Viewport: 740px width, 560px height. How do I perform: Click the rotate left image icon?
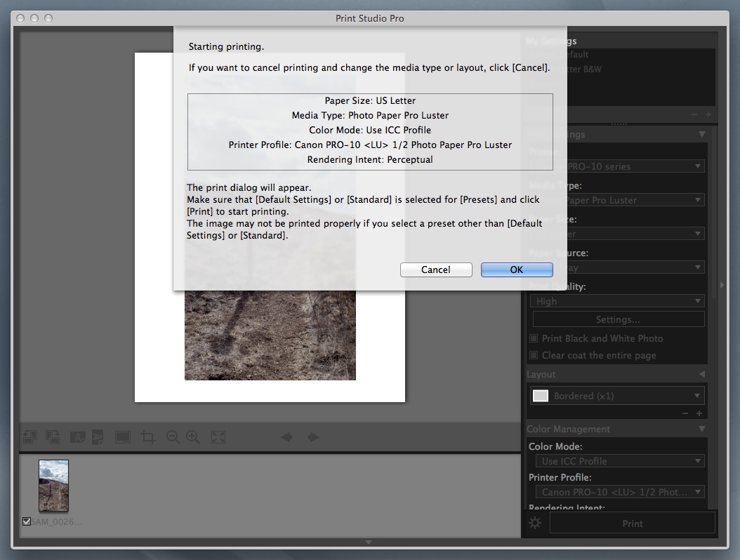(30, 437)
